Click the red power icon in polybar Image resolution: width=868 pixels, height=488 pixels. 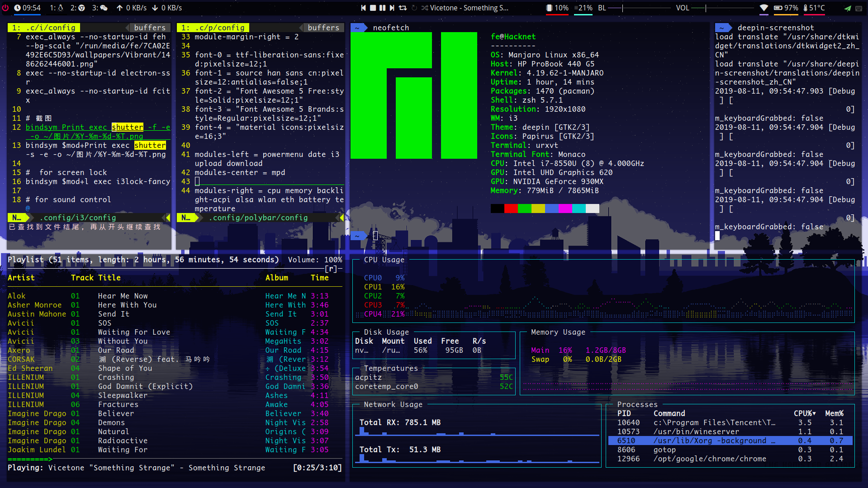coord(5,8)
